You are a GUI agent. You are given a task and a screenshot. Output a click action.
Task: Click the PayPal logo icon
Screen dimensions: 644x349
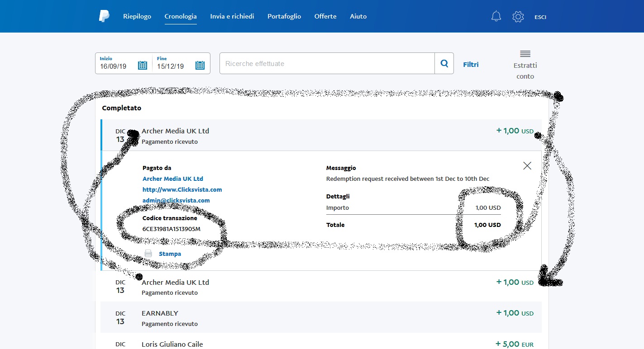[104, 16]
